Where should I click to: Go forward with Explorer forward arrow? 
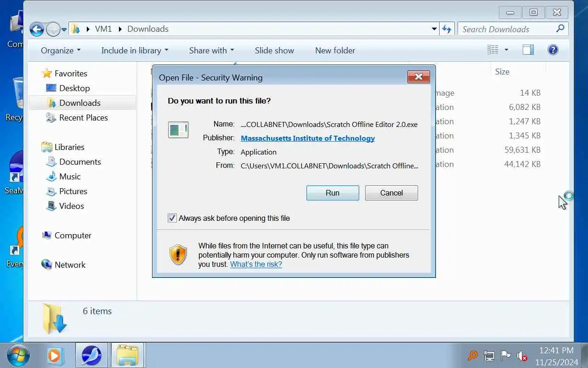click(x=53, y=29)
